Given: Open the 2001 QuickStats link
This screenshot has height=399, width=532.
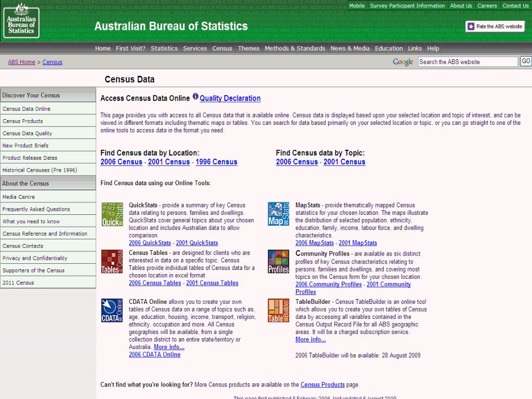Looking at the screenshot, I should point(197,243).
